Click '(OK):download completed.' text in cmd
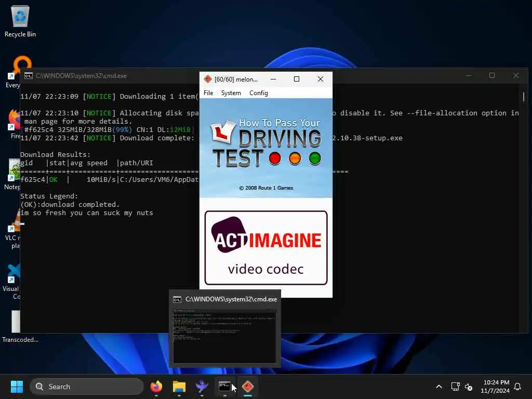 pos(70,205)
